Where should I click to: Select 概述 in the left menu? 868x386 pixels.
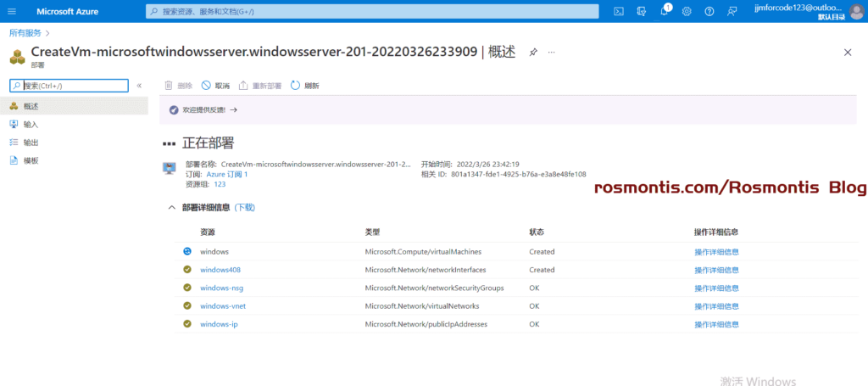[x=74, y=106]
